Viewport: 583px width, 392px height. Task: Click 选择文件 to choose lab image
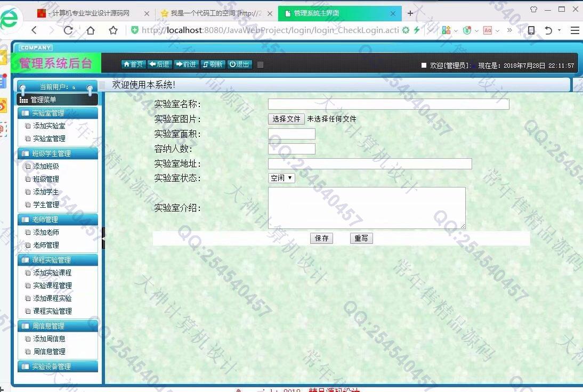tap(286, 119)
